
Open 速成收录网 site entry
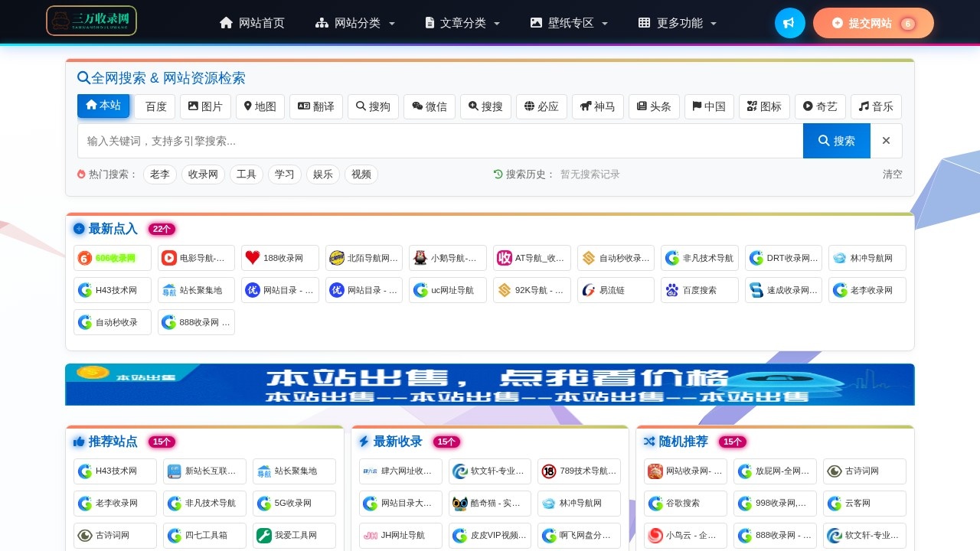(x=784, y=290)
